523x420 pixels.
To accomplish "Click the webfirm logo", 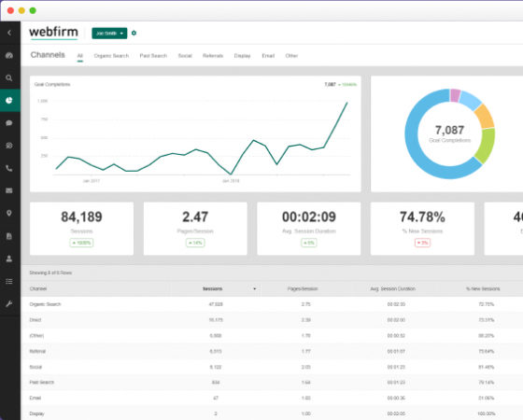I will pos(54,33).
